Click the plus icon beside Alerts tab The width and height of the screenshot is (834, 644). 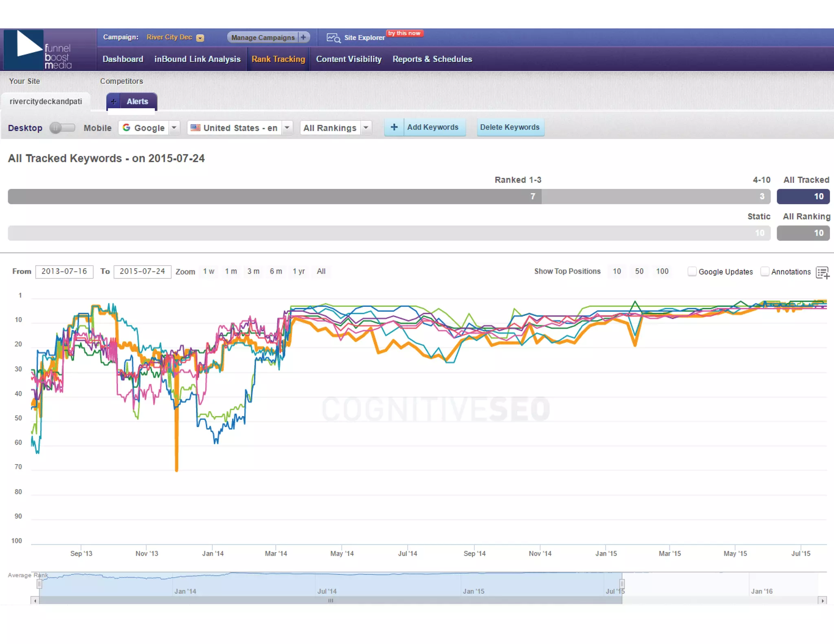point(114,102)
